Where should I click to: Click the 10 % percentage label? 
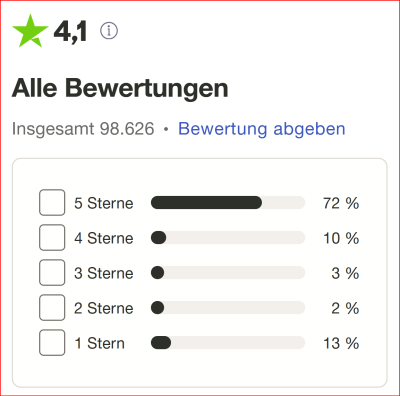[x=341, y=238]
